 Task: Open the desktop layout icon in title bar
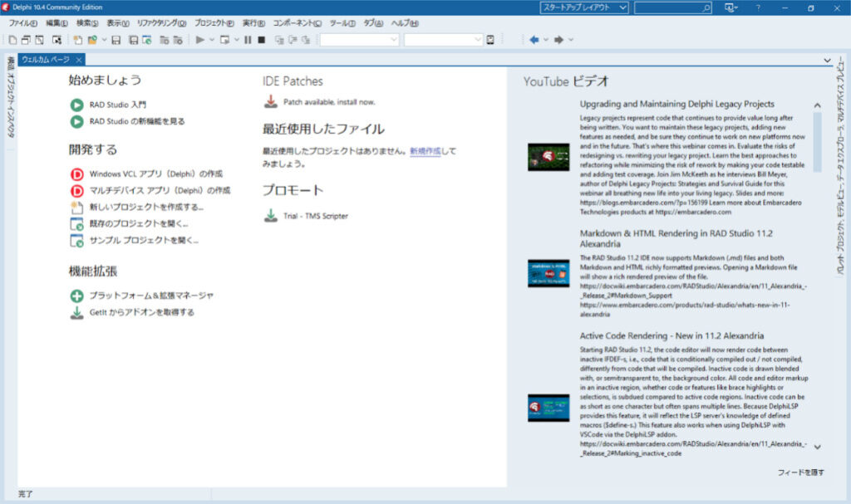[x=730, y=7]
